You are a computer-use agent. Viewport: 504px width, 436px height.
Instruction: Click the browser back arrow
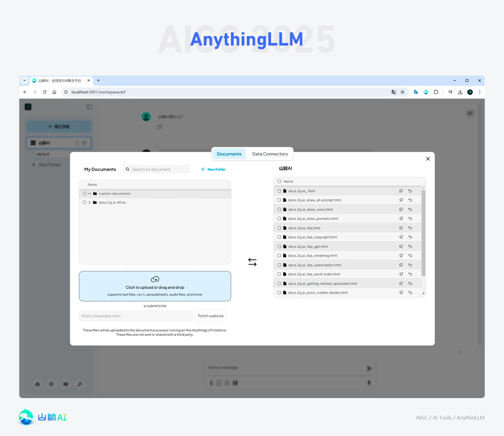click(x=25, y=92)
